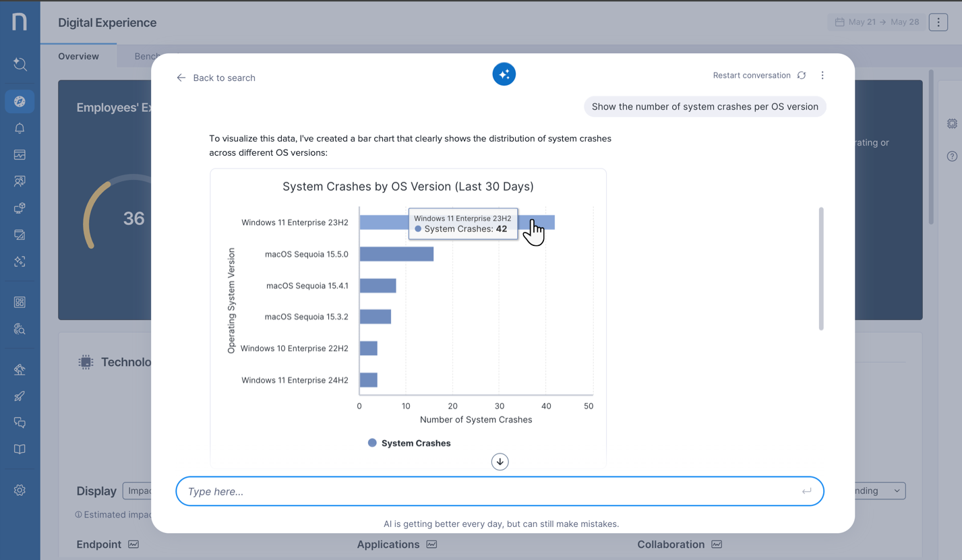962x560 pixels.
Task: Switch to the Overview tab
Action: [78, 57]
